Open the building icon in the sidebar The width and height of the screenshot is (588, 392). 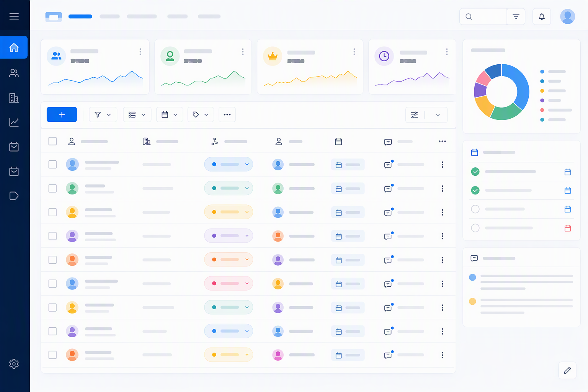click(14, 98)
